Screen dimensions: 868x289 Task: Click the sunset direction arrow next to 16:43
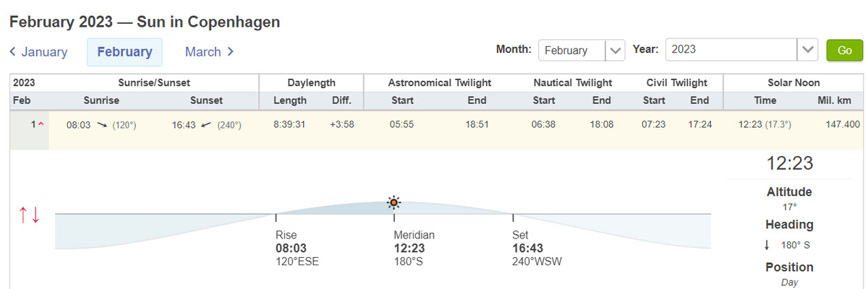pos(207,125)
